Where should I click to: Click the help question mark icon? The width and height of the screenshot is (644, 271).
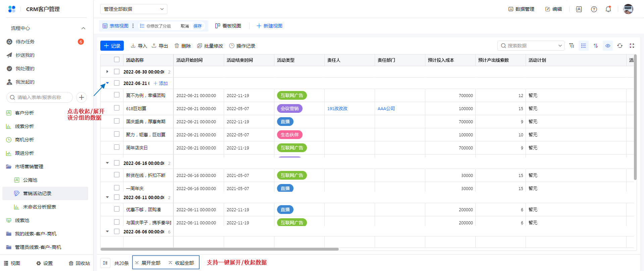coord(594,9)
